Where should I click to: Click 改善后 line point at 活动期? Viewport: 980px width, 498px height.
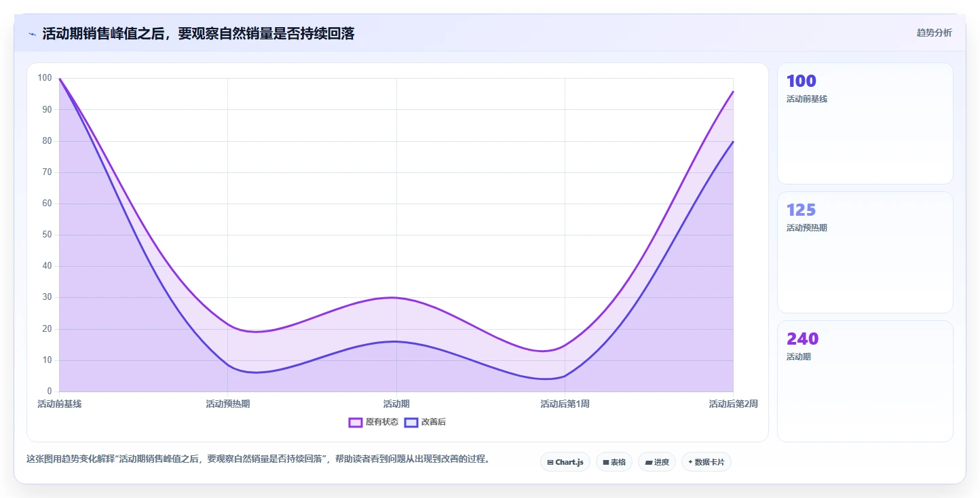coord(396,341)
